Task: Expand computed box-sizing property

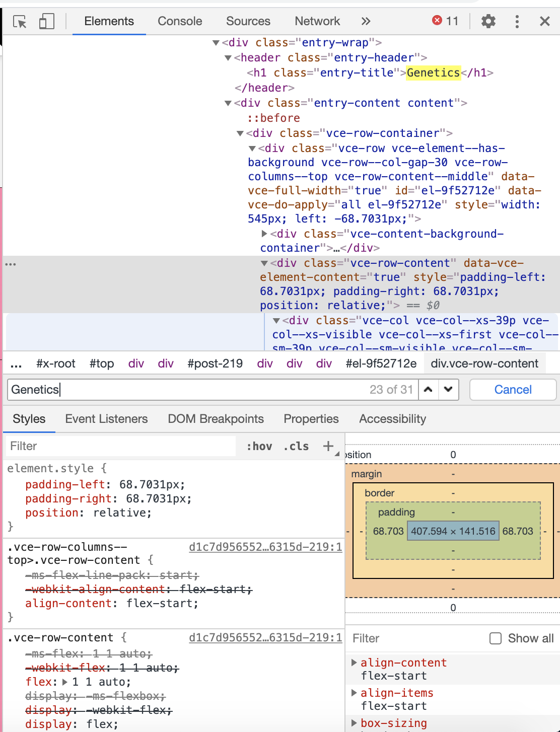Action: [x=354, y=723]
